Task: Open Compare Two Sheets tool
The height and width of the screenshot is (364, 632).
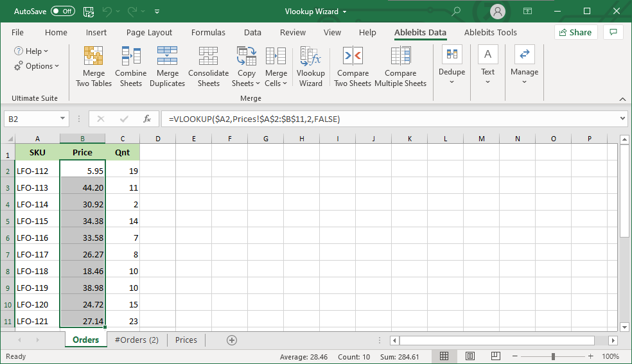Action: click(353, 67)
